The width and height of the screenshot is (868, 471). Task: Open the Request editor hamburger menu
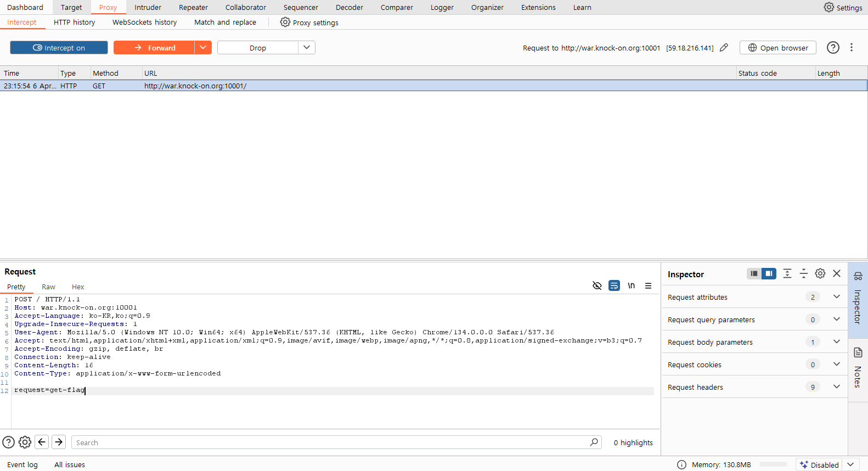click(648, 285)
